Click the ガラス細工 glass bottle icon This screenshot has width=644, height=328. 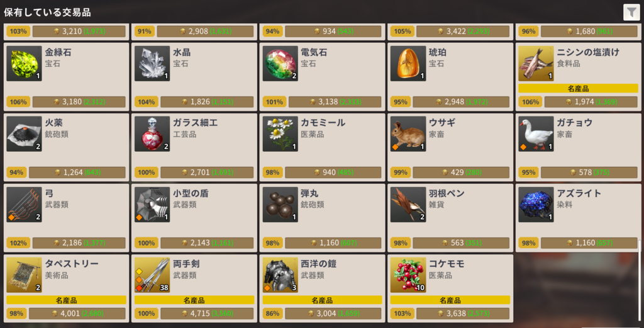(152, 134)
